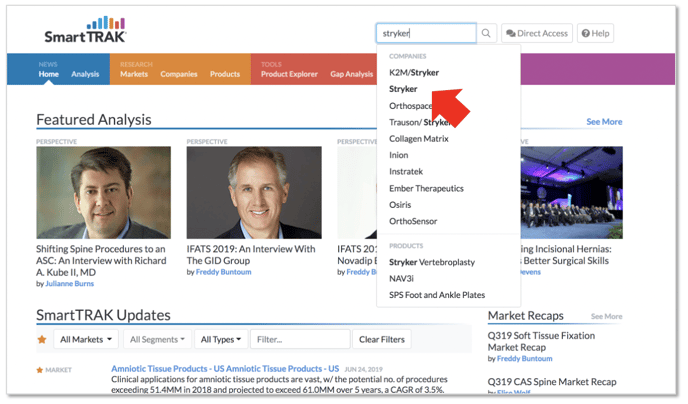Expand the All Segments dropdown
Screen dimensions: 688x404
click(157, 340)
